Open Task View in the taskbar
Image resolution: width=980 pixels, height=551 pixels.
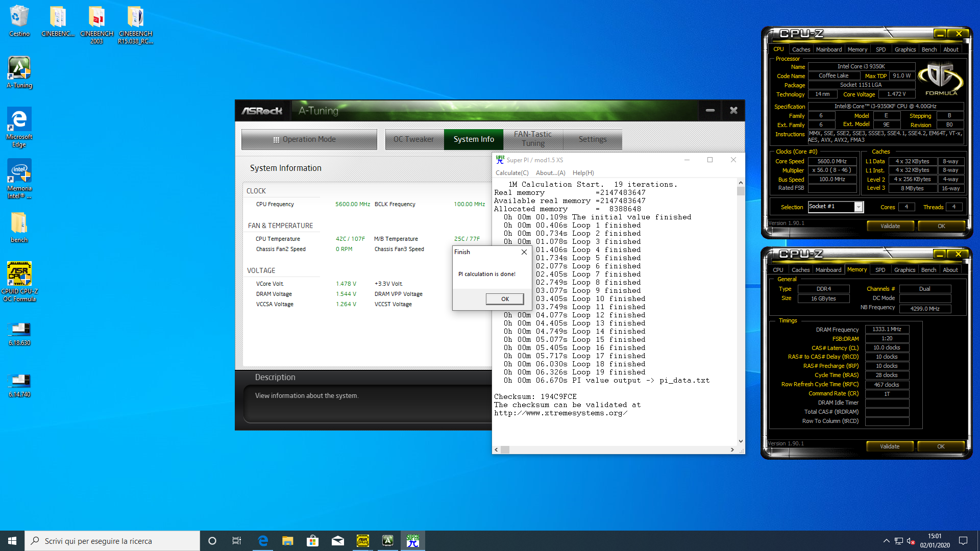[237, 541]
